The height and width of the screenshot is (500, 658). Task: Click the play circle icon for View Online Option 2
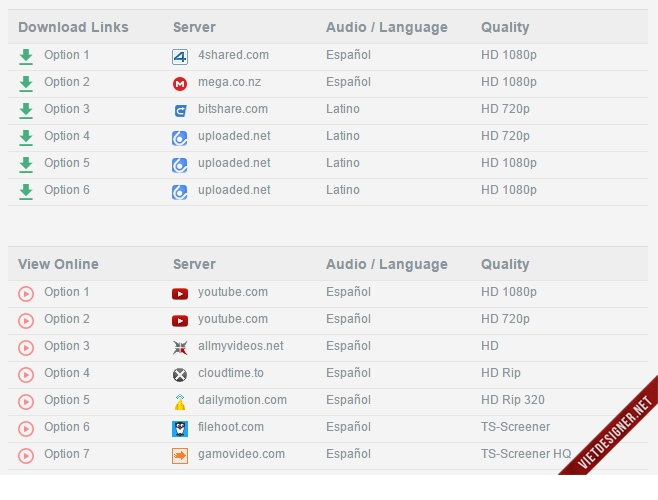26,321
